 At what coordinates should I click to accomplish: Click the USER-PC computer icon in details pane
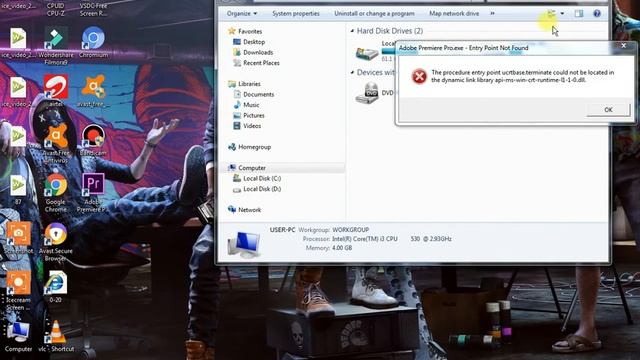(244, 244)
